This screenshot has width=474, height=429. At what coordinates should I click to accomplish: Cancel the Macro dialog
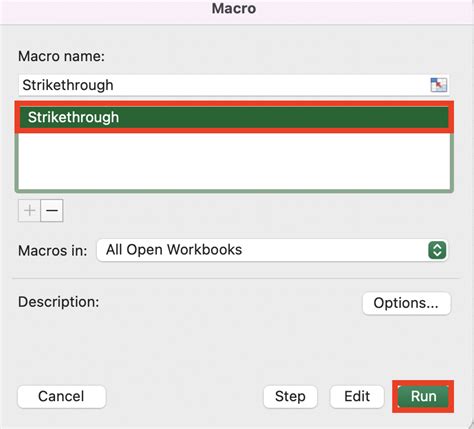[62, 397]
